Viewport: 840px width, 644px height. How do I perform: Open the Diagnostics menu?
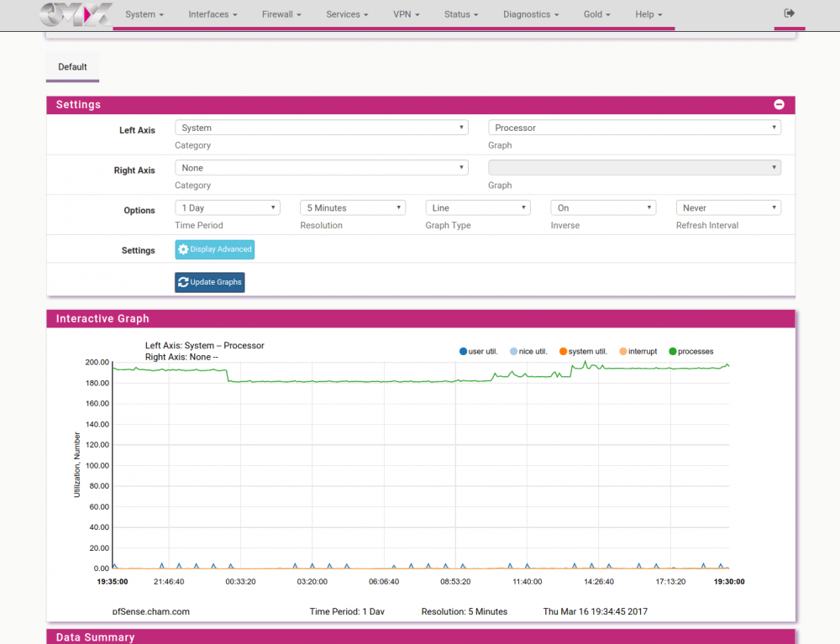[x=531, y=14]
